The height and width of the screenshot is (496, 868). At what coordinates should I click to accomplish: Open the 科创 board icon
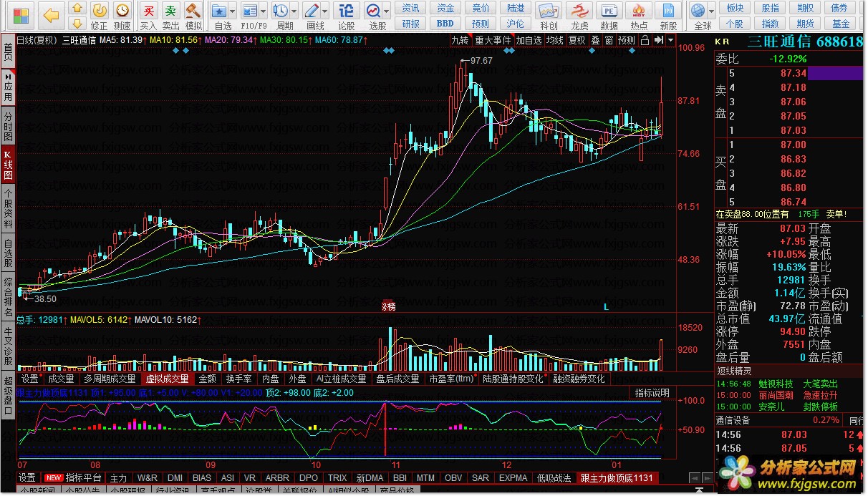pyautogui.click(x=549, y=11)
